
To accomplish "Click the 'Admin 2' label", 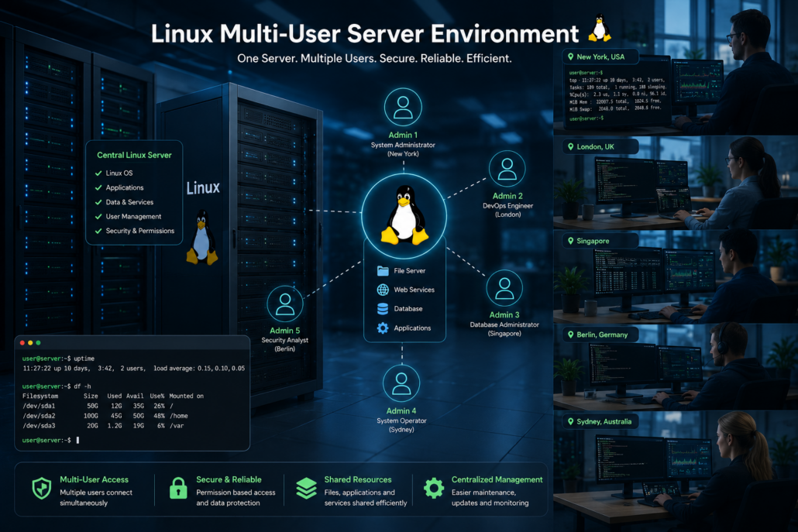I will (x=507, y=197).
